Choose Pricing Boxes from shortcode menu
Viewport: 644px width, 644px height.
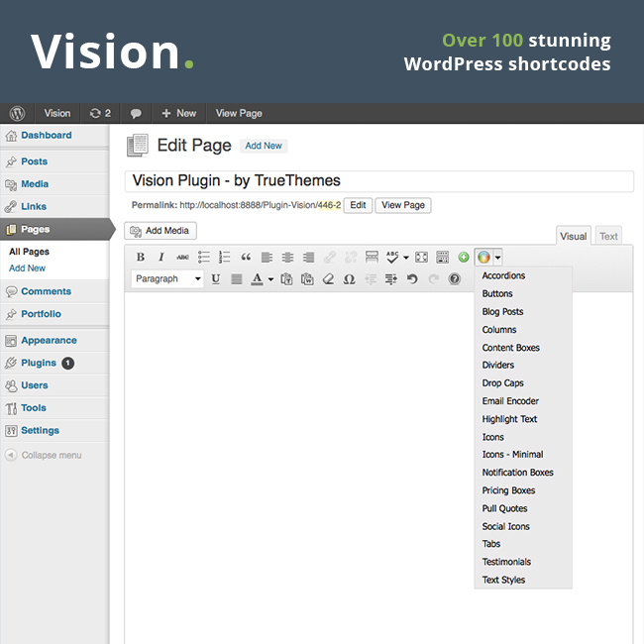click(x=508, y=490)
